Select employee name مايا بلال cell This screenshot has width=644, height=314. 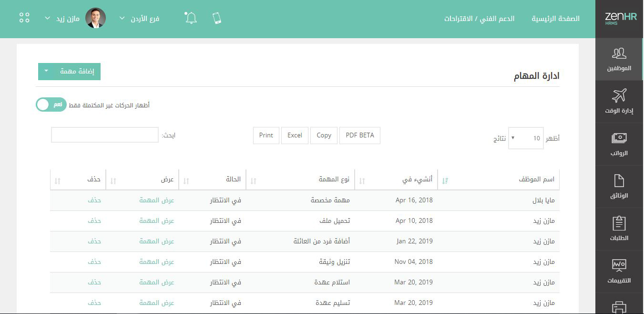[543, 200]
